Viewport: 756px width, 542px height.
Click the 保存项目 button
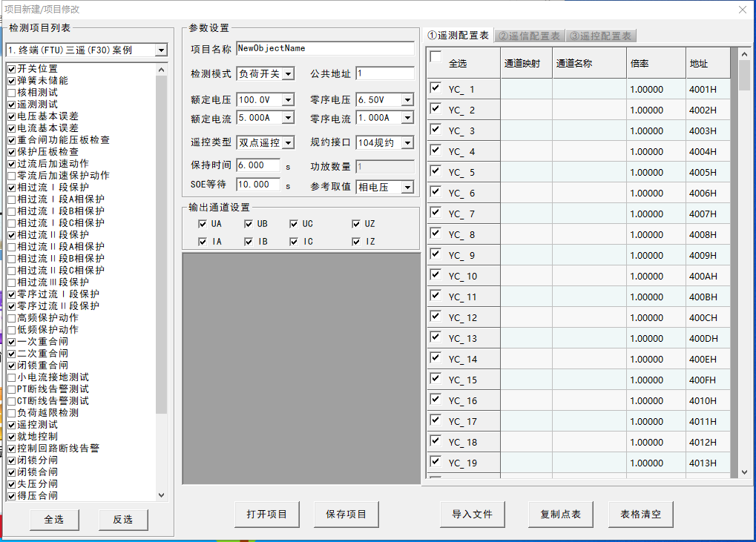(346, 514)
